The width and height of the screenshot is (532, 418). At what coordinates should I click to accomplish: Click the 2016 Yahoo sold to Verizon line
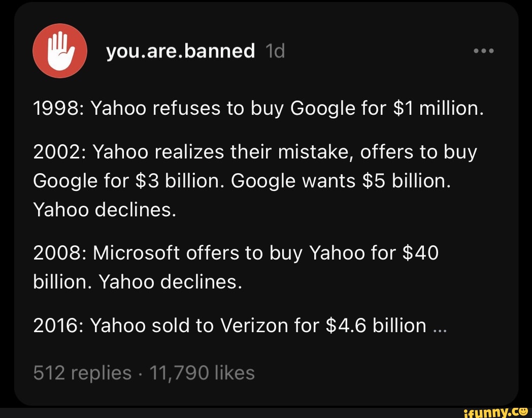229,326
